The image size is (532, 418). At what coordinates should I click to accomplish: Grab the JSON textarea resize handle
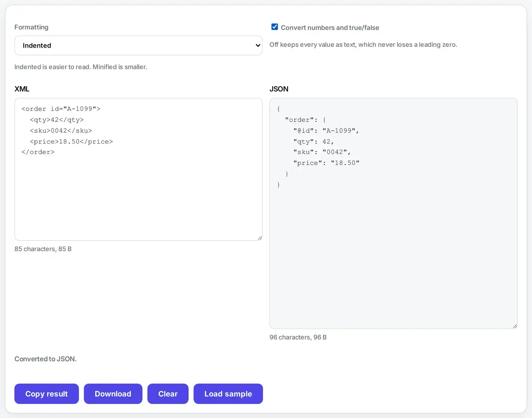point(515,326)
